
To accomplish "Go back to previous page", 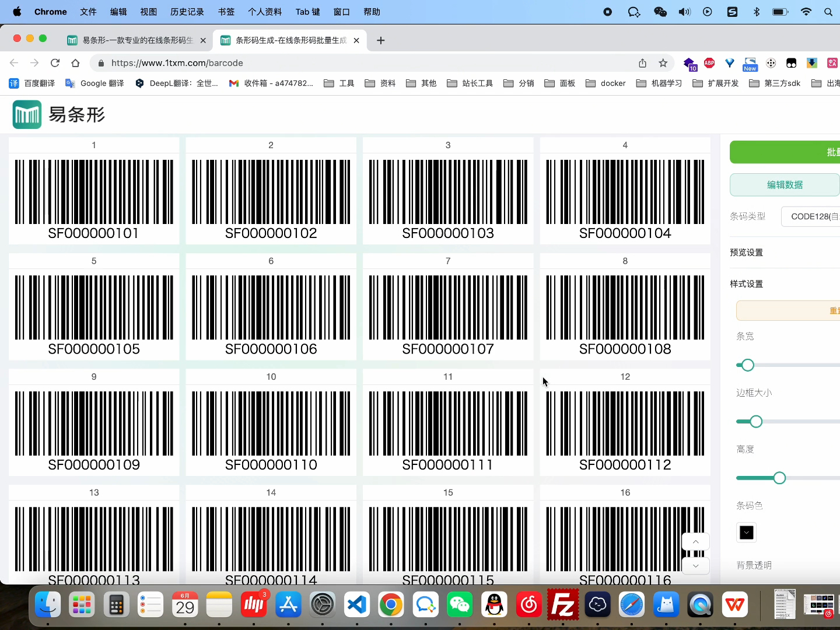I will [x=14, y=63].
